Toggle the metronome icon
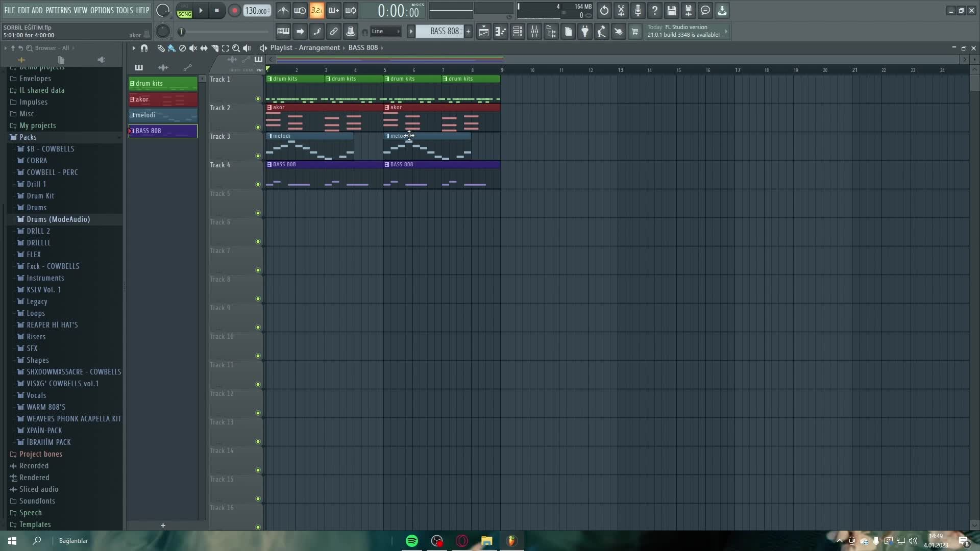 tap(283, 10)
